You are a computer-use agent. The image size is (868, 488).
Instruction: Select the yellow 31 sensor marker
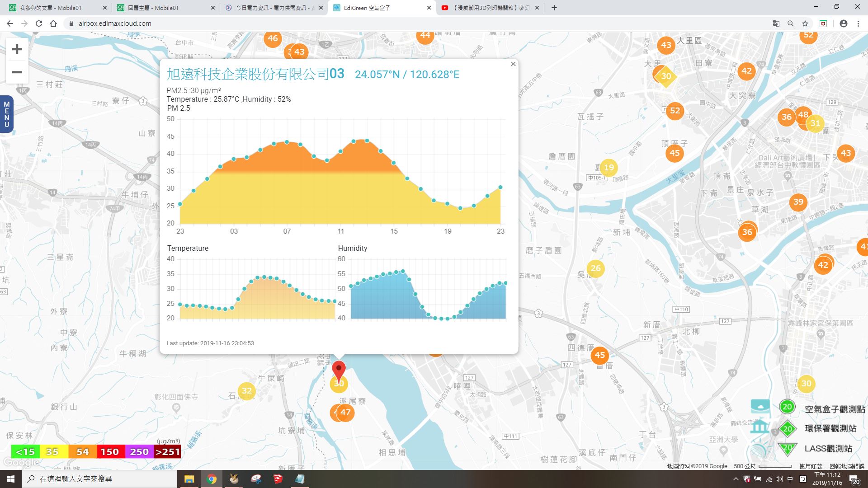pyautogui.click(x=815, y=123)
